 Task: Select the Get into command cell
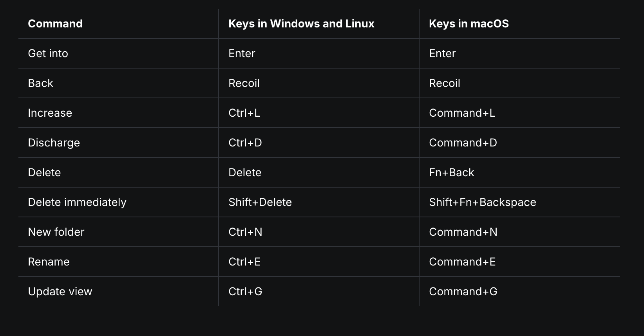48,53
